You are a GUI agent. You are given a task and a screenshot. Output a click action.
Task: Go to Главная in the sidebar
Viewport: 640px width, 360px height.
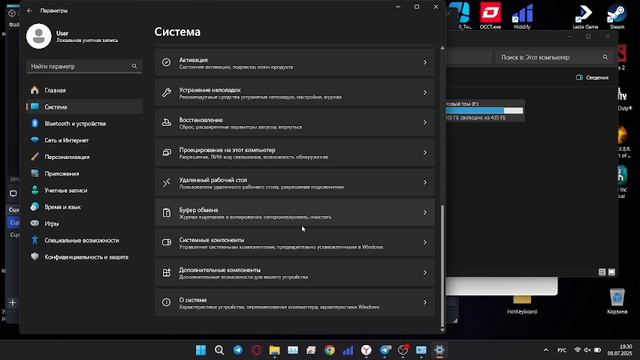(x=84, y=90)
